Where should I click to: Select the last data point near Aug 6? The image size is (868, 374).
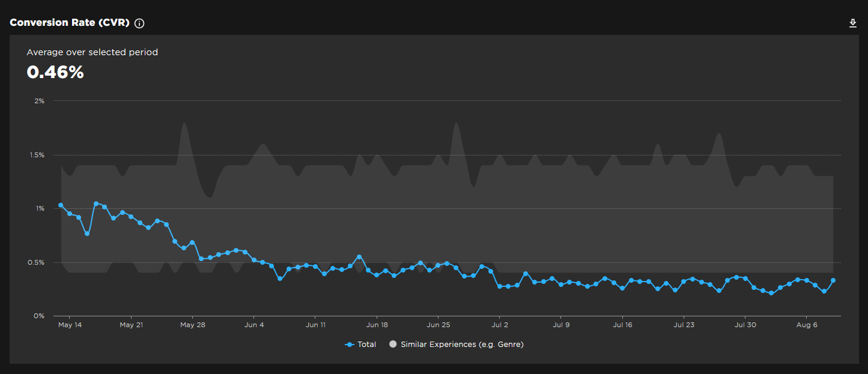[834, 280]
